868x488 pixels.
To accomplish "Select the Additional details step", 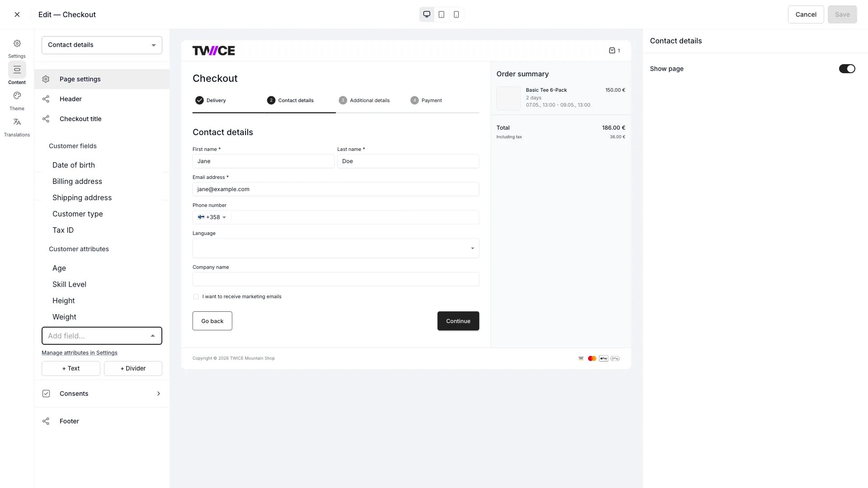I will [364, 100].
